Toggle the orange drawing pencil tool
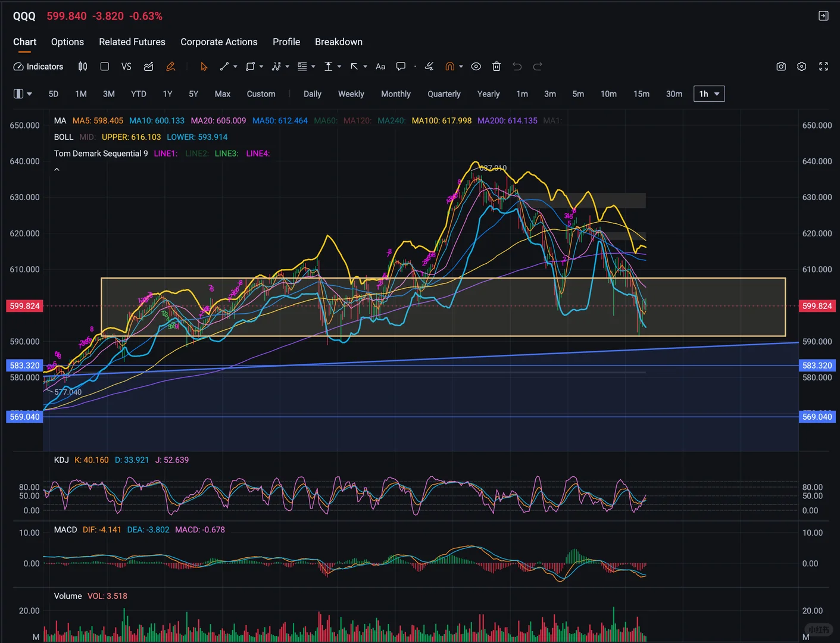Screen dimensions: 840x643 pos(171,67)
